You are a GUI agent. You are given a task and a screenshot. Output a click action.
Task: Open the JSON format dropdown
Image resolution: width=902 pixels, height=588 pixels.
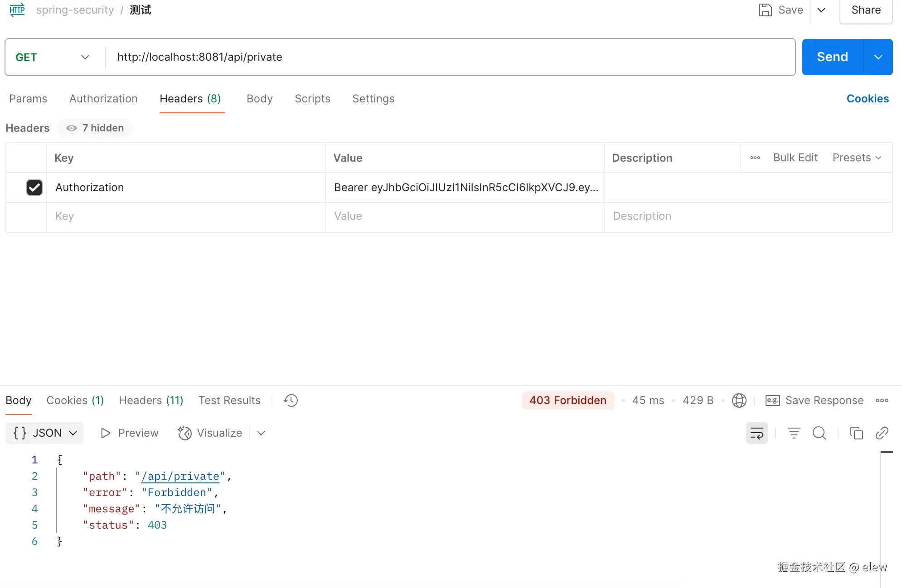pyautogui.click(x=45, y=433)
